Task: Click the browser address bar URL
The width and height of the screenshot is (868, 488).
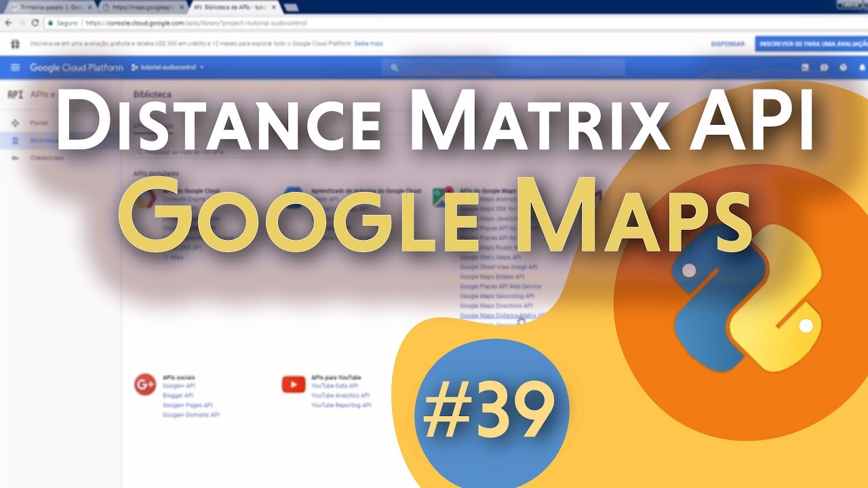Action: point(196,22)
